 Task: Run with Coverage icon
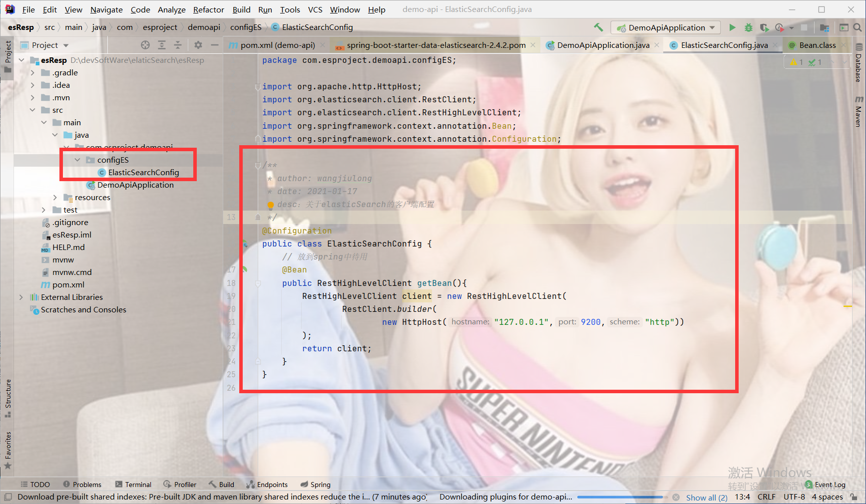click(x=764, y=27)
